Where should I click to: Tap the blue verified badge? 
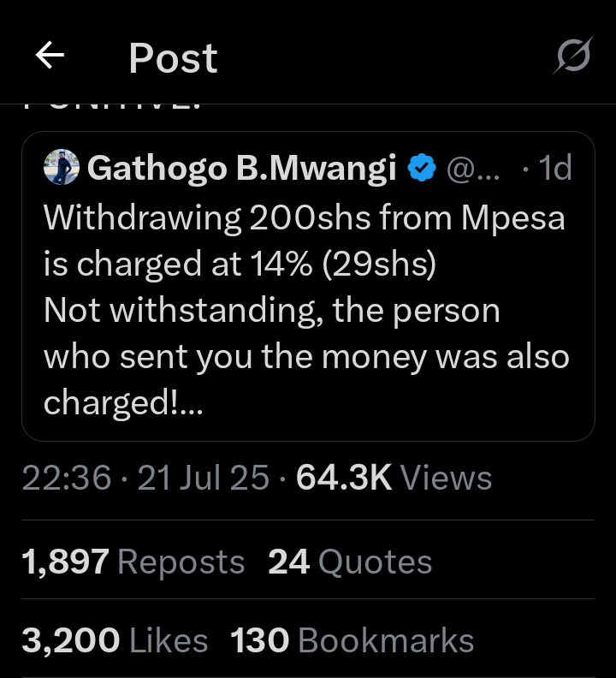422,169
